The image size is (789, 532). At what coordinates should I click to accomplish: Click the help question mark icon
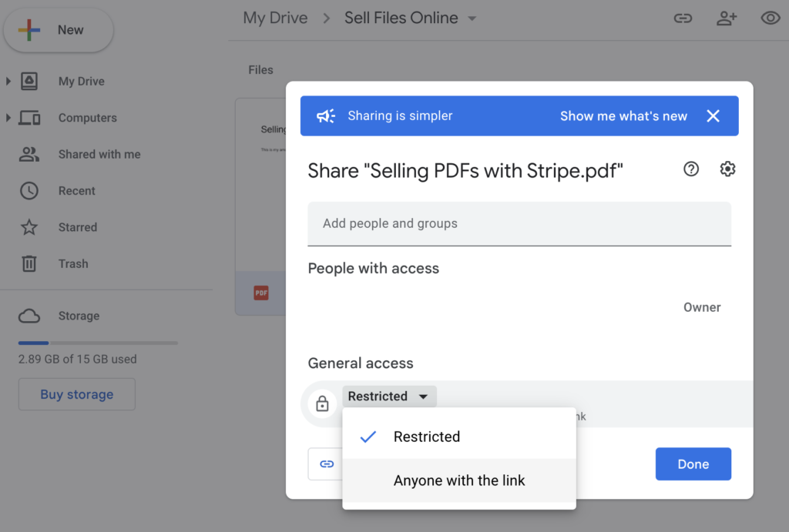(x=691, y=169)
